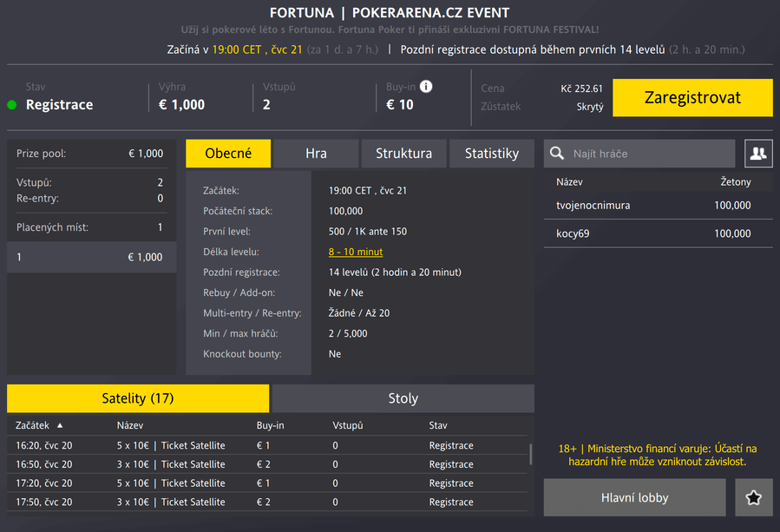Open the 17:20 satellite row
This screenshot has width=780, height=532.
pyautogui.click(x=267, y=483)
